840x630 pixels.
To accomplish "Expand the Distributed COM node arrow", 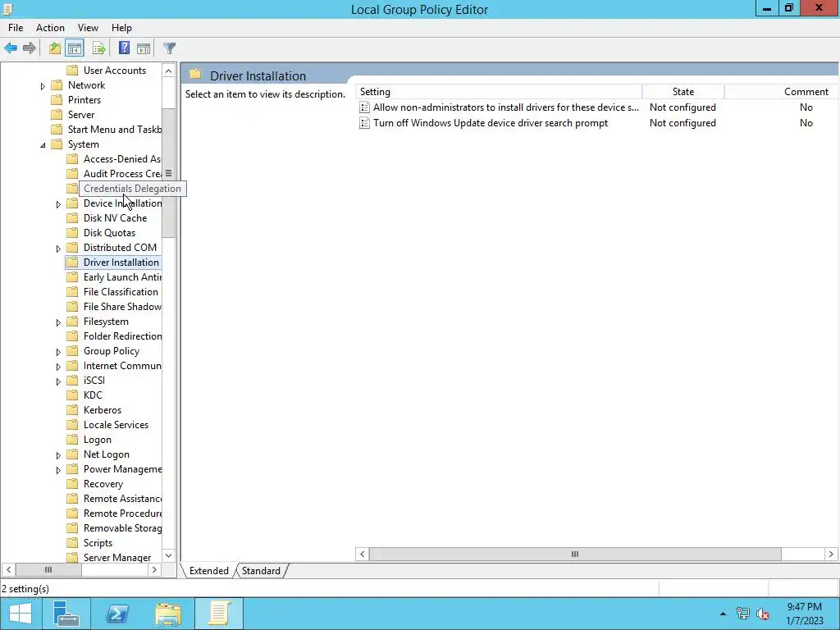I will pyautogui.click(x=58, y=249).
